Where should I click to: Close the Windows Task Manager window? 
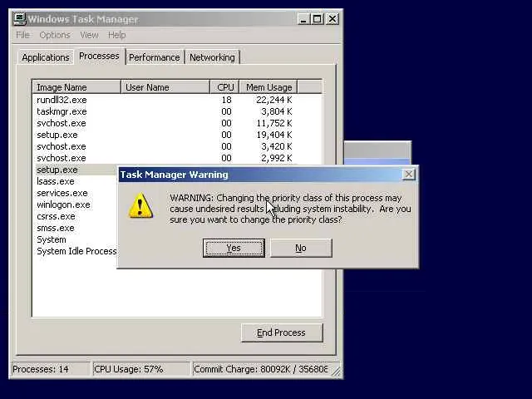coord(332,19)
